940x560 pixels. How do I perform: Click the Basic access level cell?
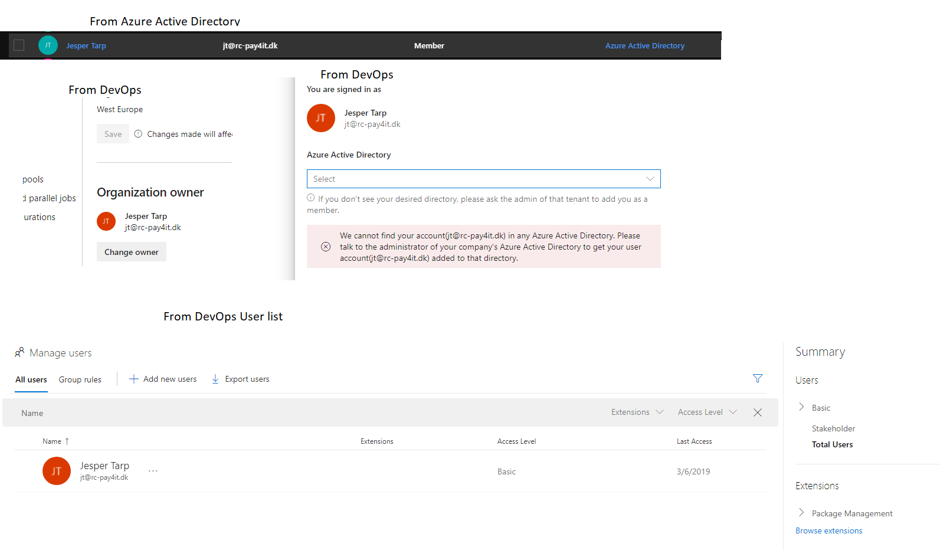pyautogui.click(x=506, y=471)
